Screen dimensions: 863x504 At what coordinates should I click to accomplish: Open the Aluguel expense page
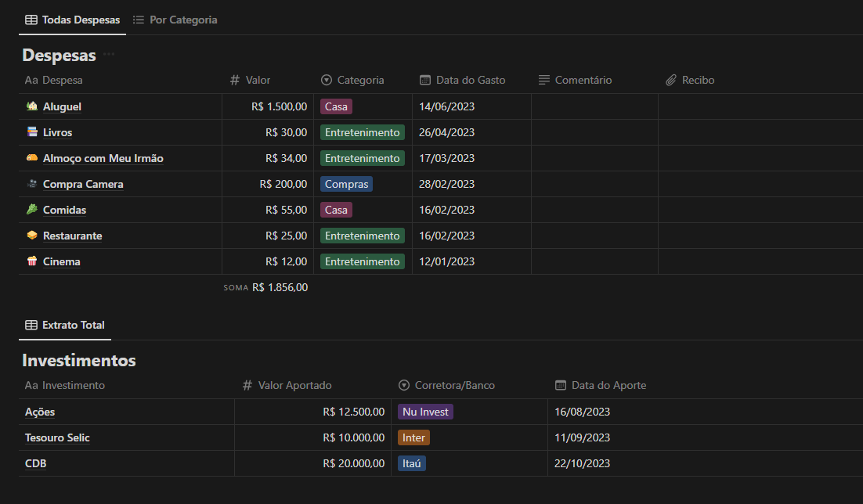point(62,106)
